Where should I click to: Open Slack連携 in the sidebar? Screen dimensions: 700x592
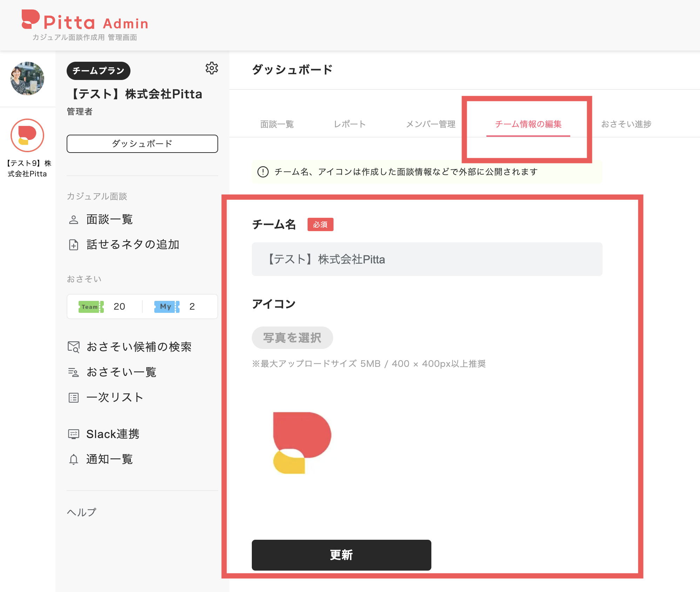pos(113,434)
